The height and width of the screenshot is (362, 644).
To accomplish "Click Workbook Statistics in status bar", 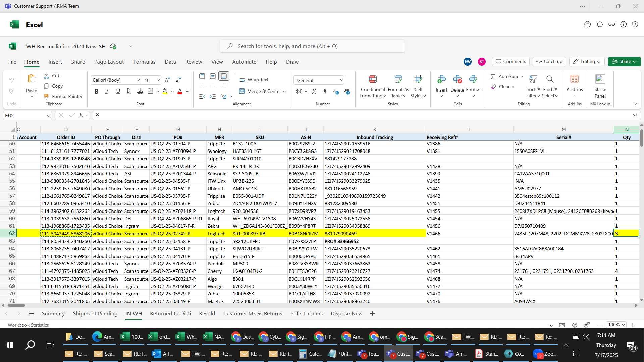I will coord(28,325).
